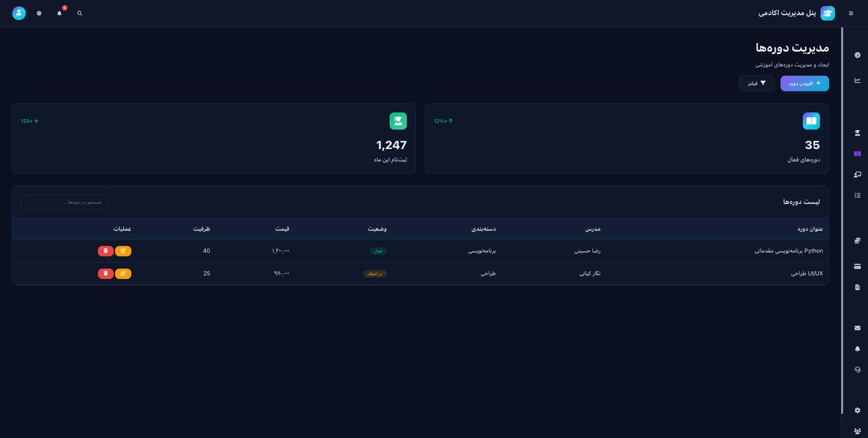This screenshot has height=438, width=868.
Task: Delete the UI/UX course using trash icon
Action: pyautogui.click(x=106, y=274)
